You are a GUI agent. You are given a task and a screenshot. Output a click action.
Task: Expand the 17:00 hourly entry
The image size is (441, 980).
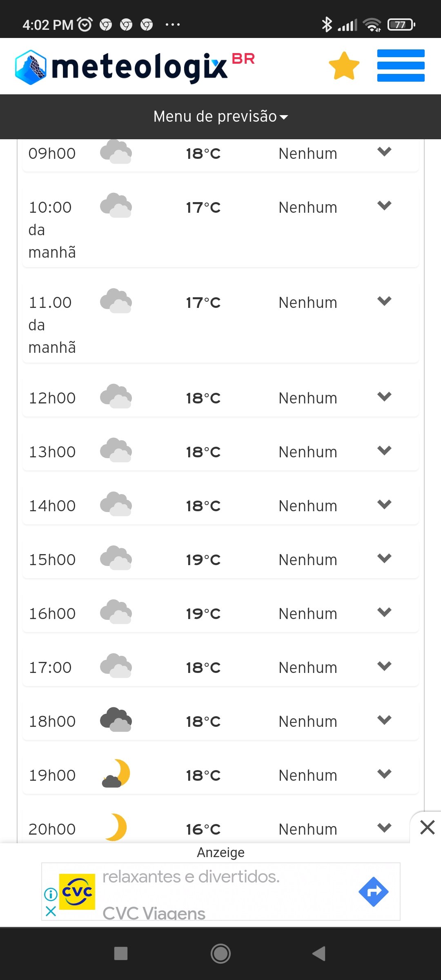pyautogui.click(x=384, y=666)
